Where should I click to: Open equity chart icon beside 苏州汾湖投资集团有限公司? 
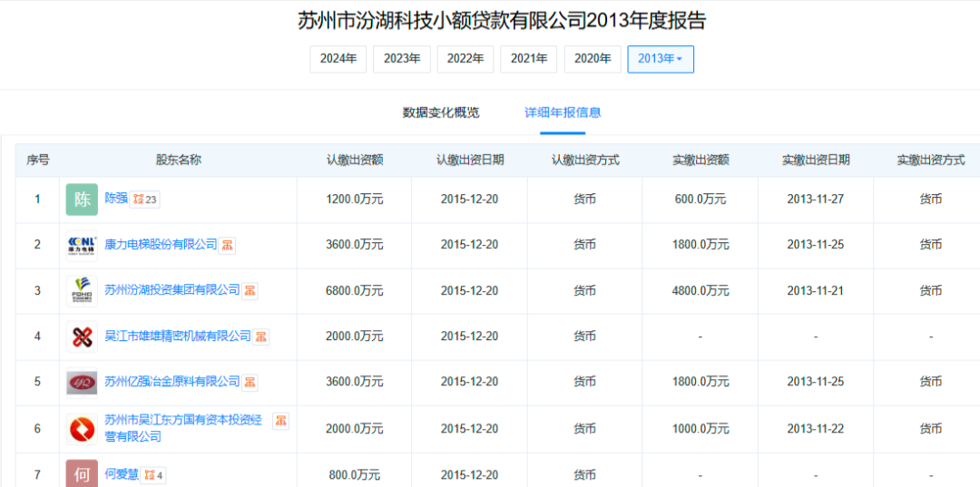250,290
